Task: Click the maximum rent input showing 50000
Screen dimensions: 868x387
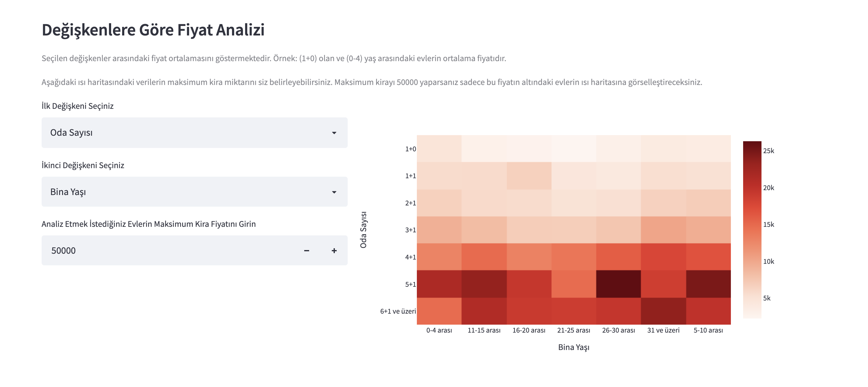Action: tap(168, 251)
